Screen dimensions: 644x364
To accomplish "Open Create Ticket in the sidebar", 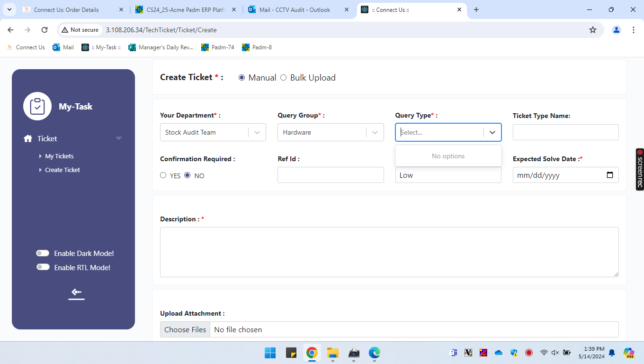I will point(63,170).
